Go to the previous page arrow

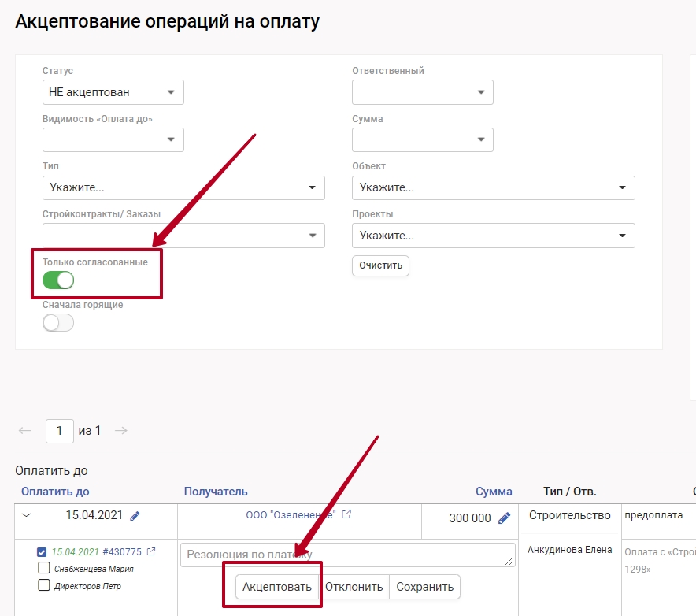pyautogui.click(x=25, y=431)
